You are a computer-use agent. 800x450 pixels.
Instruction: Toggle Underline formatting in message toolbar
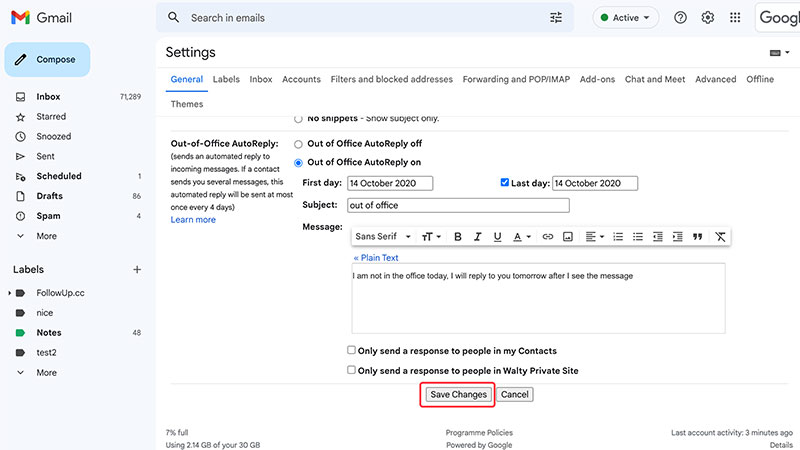(497, 237)
